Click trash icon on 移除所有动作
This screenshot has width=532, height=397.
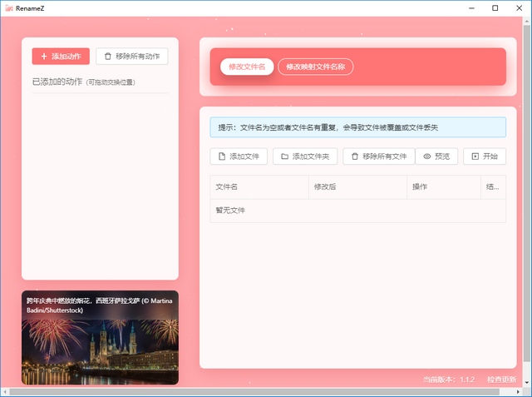tap(108, 57)
